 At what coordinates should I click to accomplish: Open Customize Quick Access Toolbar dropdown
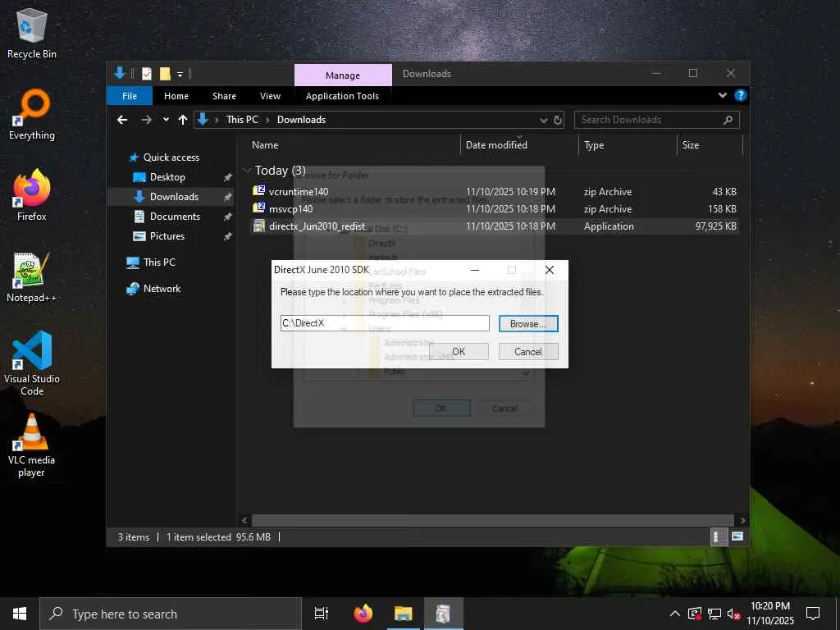(x=180, y=75)
